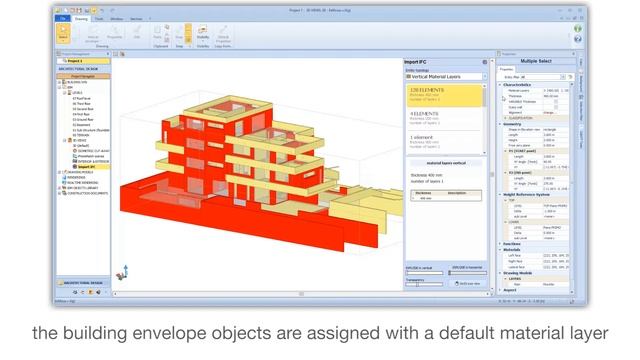The image size is (640, 360).
Task: Expand the CONSTRUCTION DOCUMENTS tree node
Action: pyautogui.click(x=60, y=193)
